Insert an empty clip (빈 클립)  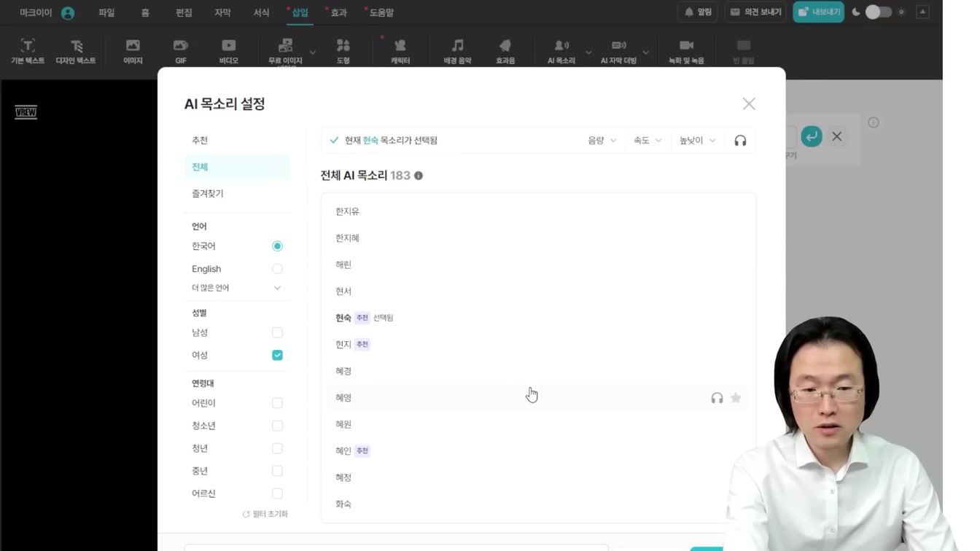pyautogui.click(x=744, y=51)
